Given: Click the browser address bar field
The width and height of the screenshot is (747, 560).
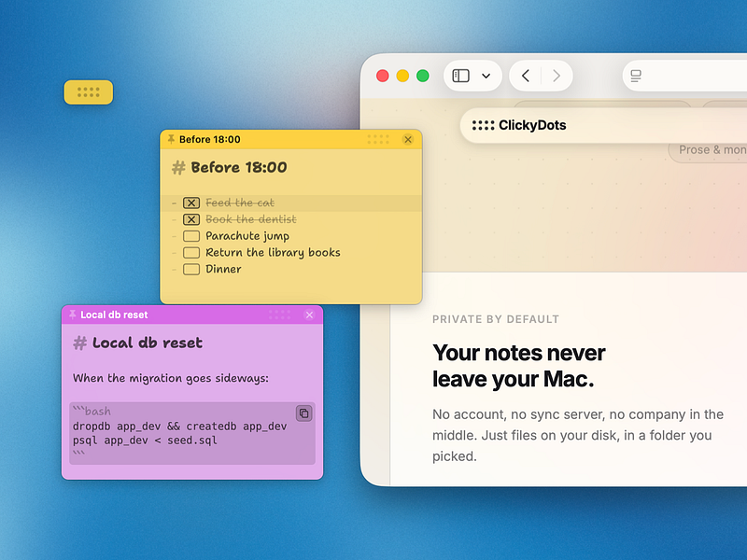Looking at the screenshot, I should 685,76.
